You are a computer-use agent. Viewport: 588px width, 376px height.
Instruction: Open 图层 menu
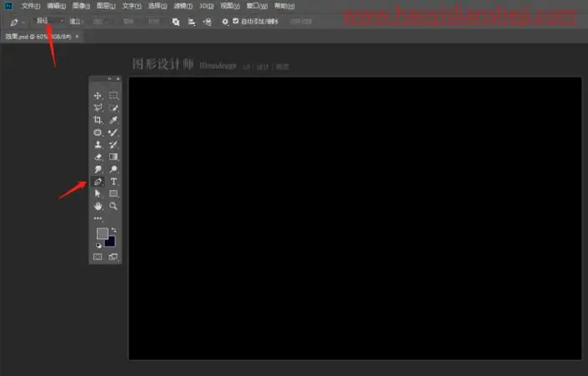pos(106,6)
